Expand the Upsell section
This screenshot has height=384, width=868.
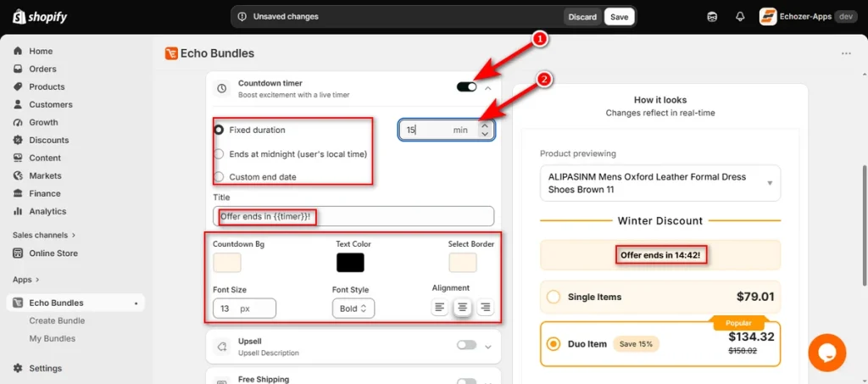point(487,347)
